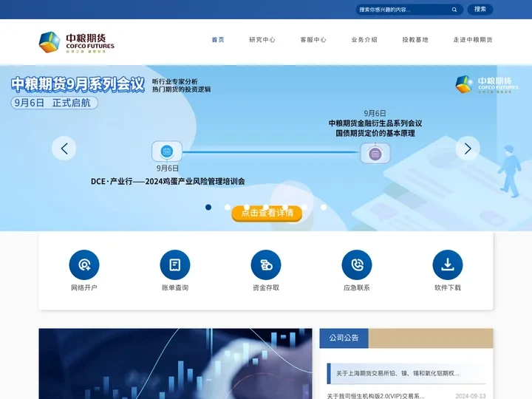Open the 首页 navigation menu
The width and height of the screenshot is (532, 399).
218,40
